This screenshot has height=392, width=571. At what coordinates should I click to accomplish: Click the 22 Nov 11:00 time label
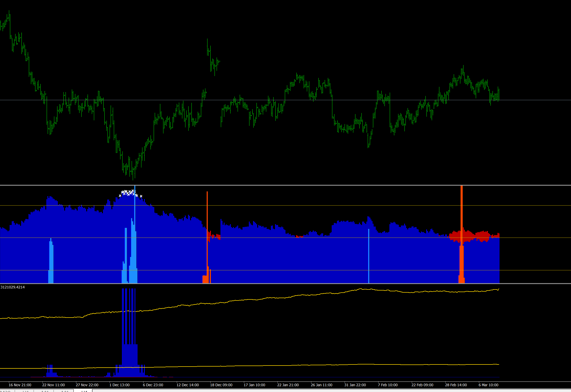pyautogui.click(x=54, y=385)
